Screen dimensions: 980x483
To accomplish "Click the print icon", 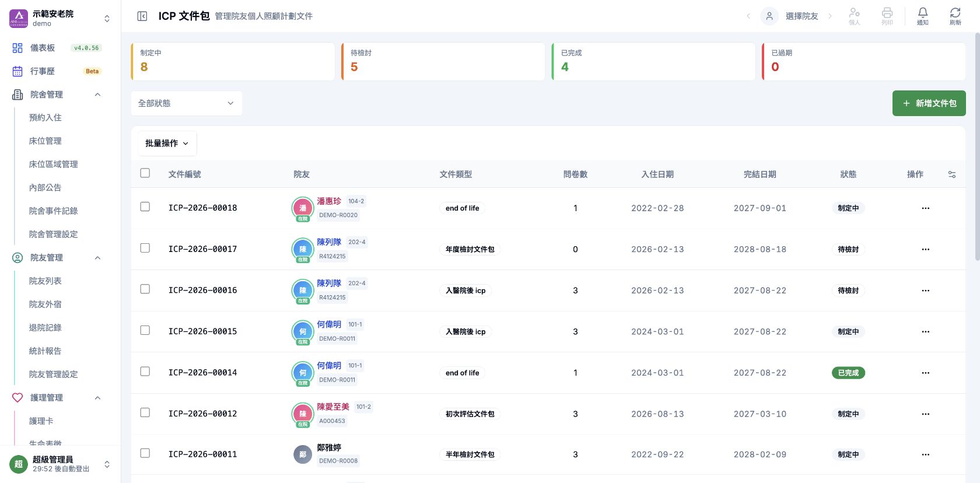I will 887,16.
